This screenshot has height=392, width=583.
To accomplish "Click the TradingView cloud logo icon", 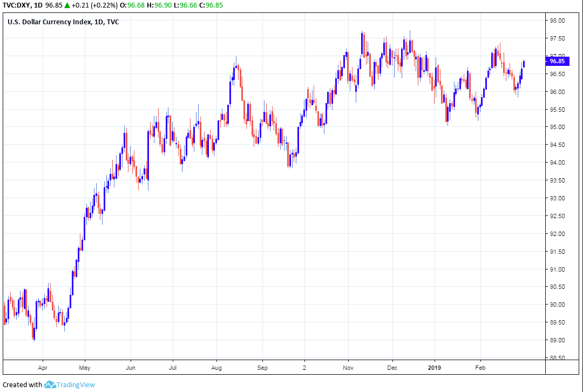I will [x=50, y=385].
